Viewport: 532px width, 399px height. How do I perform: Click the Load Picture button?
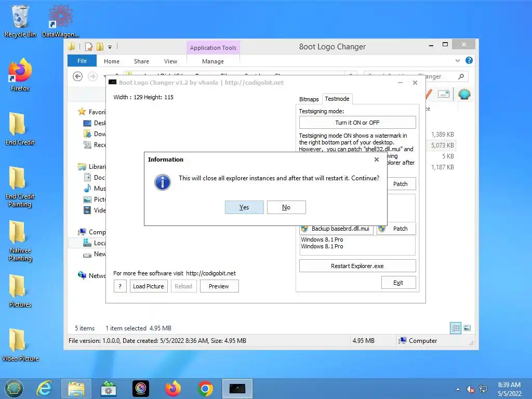[149, 286]
